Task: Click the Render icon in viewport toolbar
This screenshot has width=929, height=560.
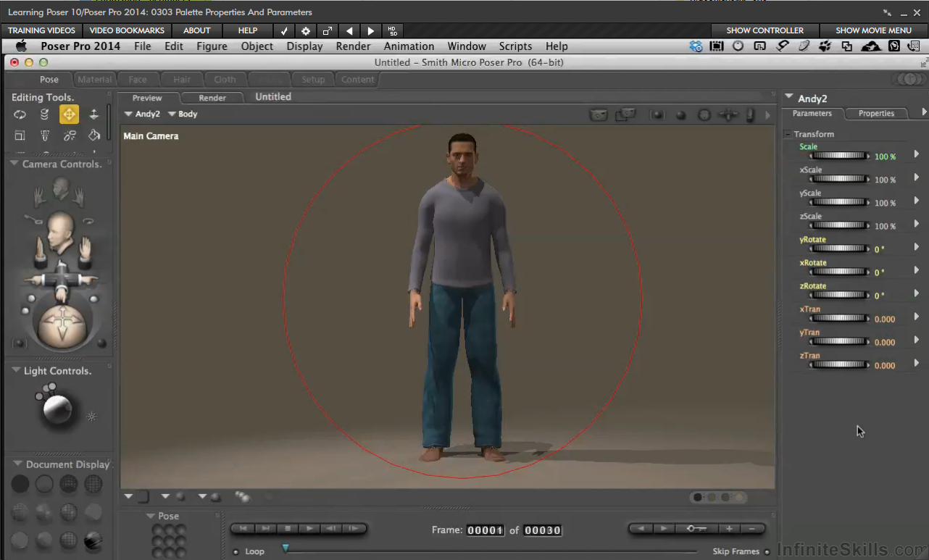Action: tap(599, 114)
